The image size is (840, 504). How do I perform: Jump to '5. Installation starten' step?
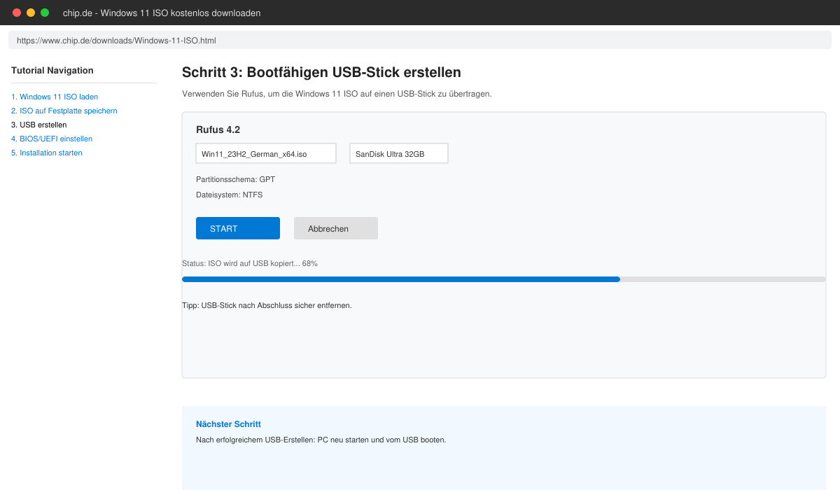[x=47, y=153]
